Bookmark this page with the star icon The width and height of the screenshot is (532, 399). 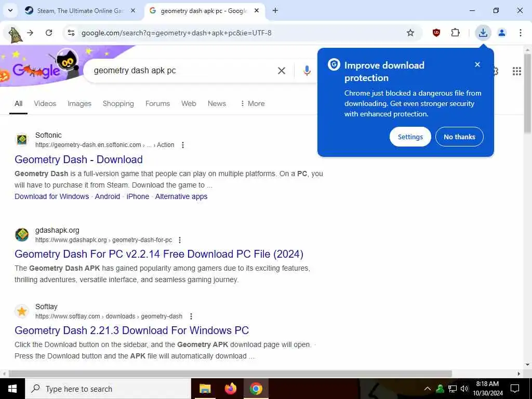410,33
